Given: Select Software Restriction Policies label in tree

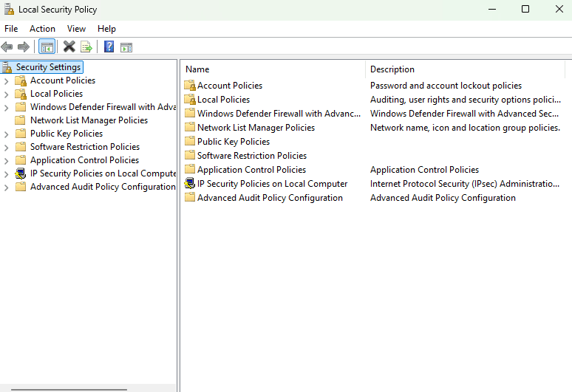Looking at the screenshot, I should tap(85, 147).
